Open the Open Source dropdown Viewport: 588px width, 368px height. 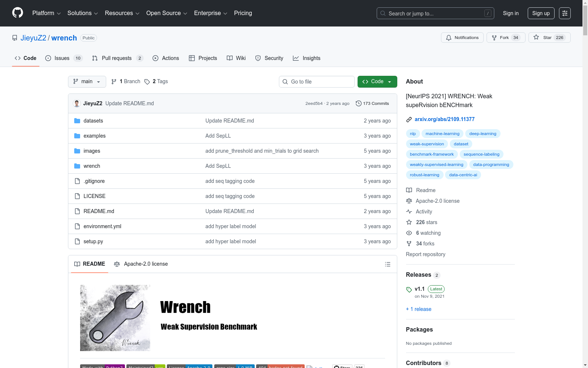tap(167, 13)
